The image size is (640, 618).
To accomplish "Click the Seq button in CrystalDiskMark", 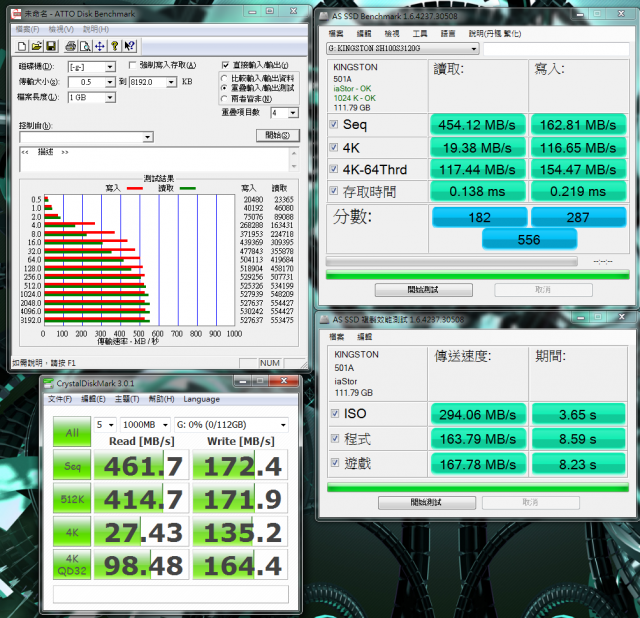I will tap(72, 465).
